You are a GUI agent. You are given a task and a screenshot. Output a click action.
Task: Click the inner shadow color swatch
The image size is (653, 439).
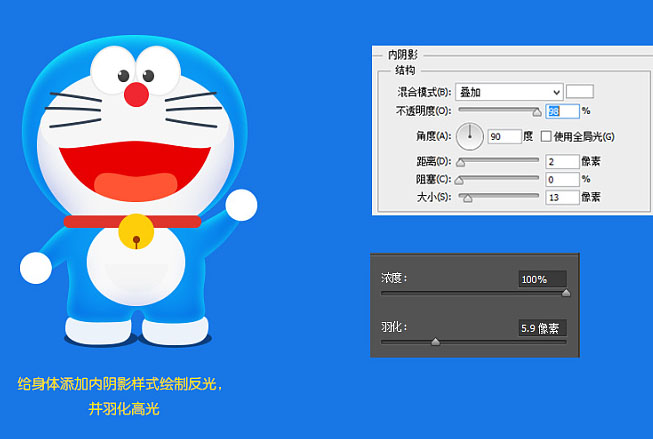[580, 92]
